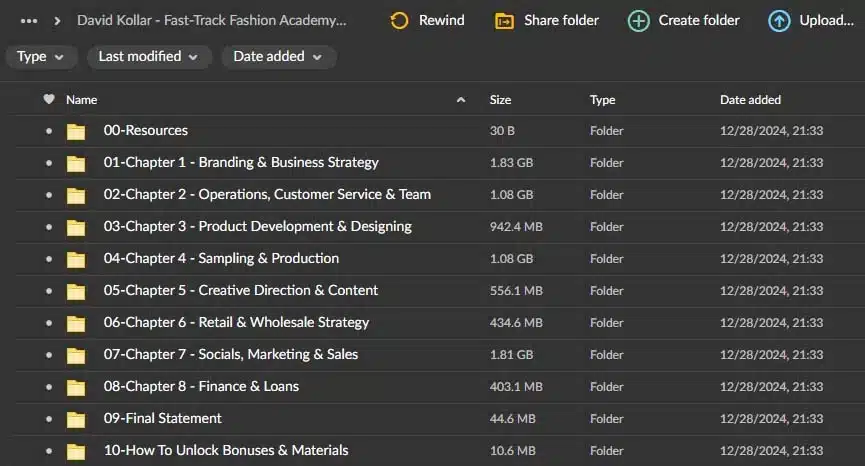Toggle favorite dot for 04-Chapter 4 row
The width and height of the screenshot is (865, 466).
49,259
